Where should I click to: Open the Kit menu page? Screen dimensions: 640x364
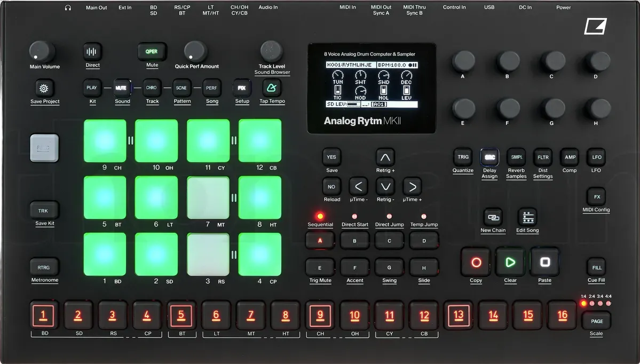tap(92, 89)
